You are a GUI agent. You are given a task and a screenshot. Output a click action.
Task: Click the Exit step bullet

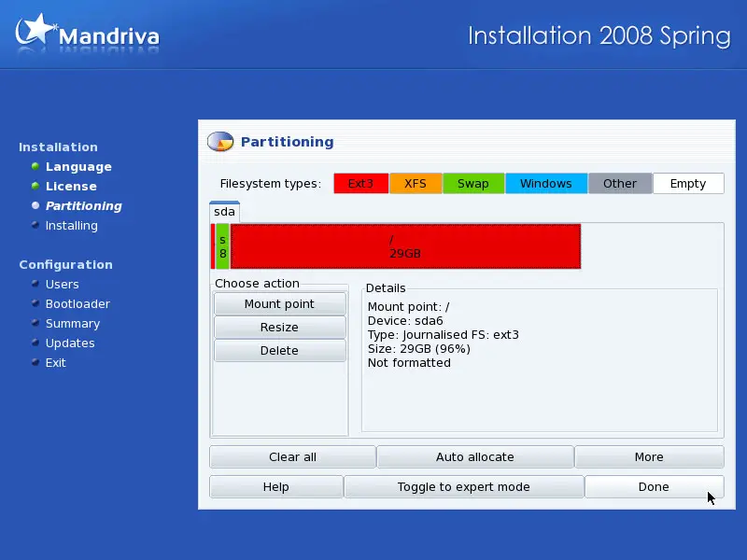pos(35,362)
